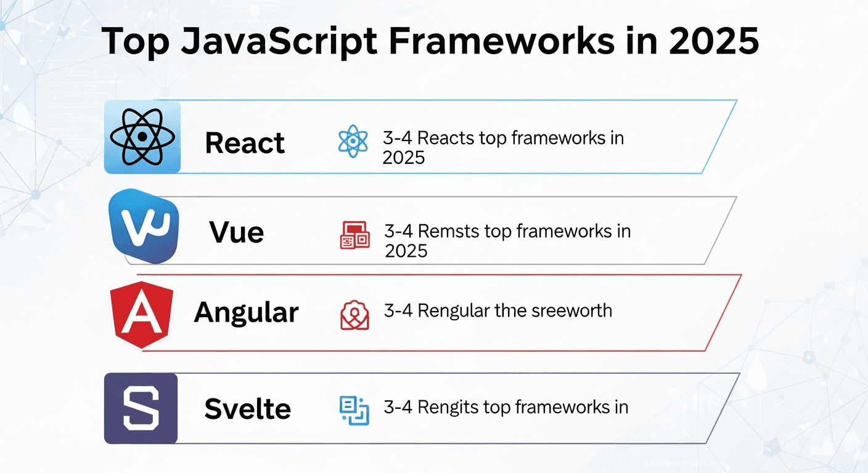868x473 pixels.
Task: Click the purple Svelte 'S' logo
Action: 141,408
